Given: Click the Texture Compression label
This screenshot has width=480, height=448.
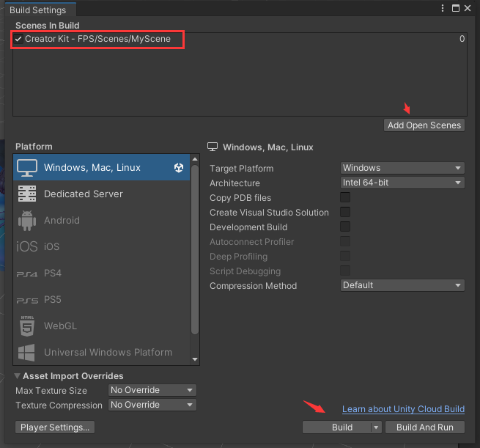Looking at the screenshot, I should coord(59,405).
